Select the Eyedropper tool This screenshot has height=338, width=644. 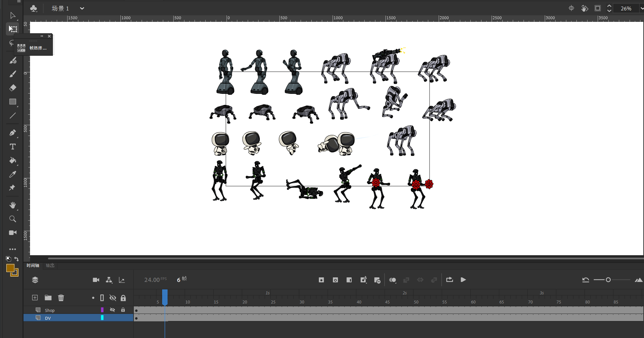coord(13,174)
